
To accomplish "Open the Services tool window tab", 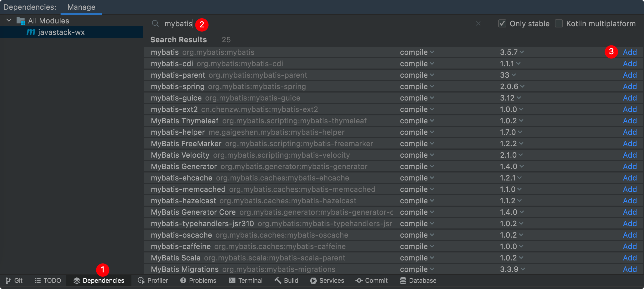I will (327, 281).
